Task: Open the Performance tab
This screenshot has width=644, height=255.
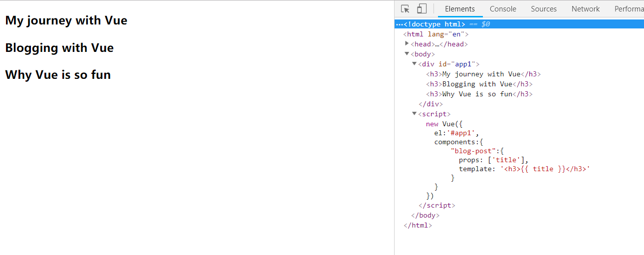Action: (629, 9)
